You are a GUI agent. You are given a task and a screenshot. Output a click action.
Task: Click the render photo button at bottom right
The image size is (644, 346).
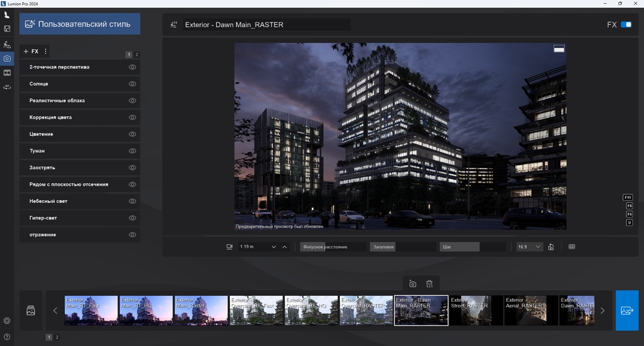pyautogui.click(x=627, y=310)
